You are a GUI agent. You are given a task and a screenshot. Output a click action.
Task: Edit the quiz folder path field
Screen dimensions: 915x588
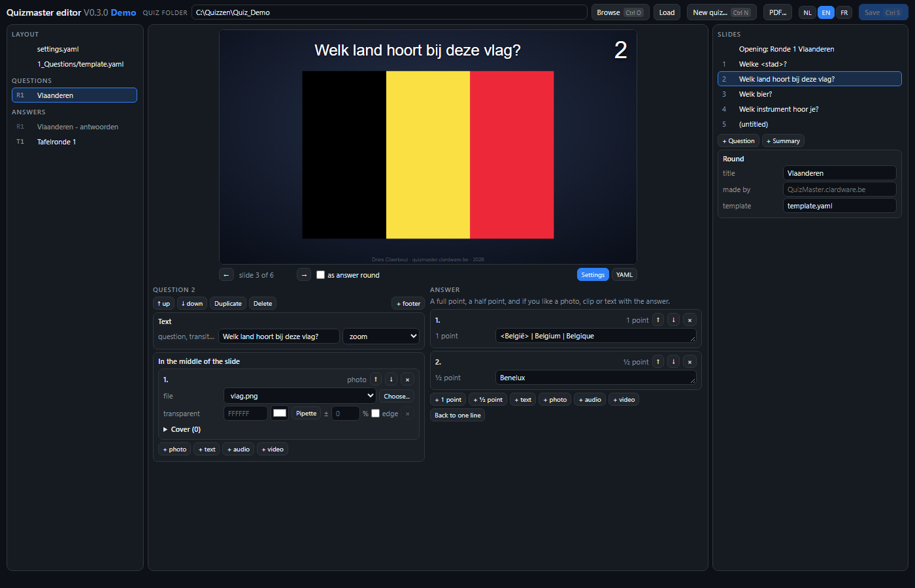coord(390,12)
